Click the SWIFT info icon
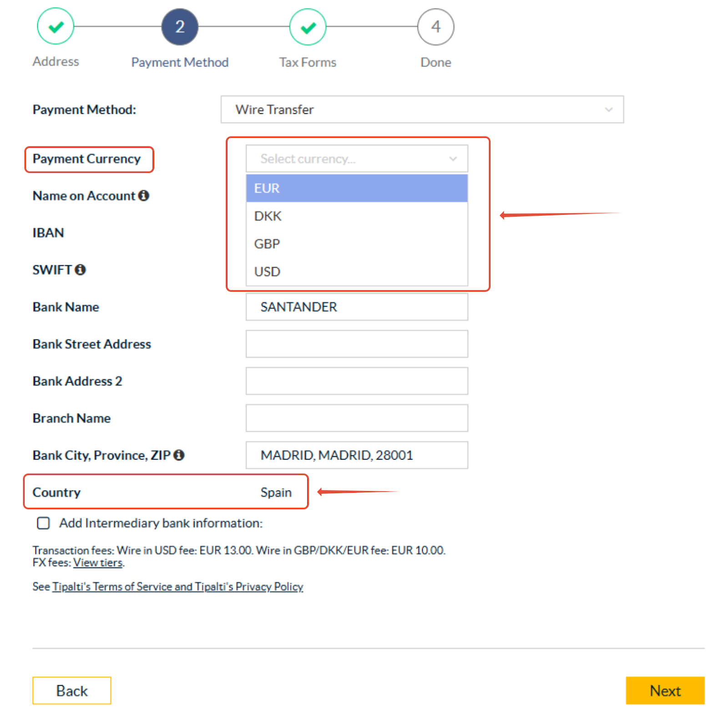This screenshot has width=728, height=723. (x=80, y=270)
